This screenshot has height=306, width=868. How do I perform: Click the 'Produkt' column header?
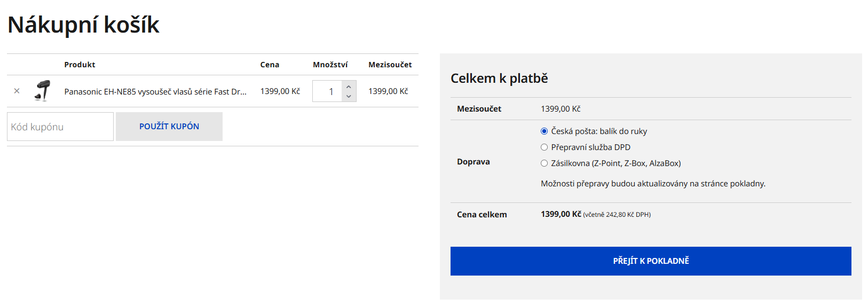point(80,65)
